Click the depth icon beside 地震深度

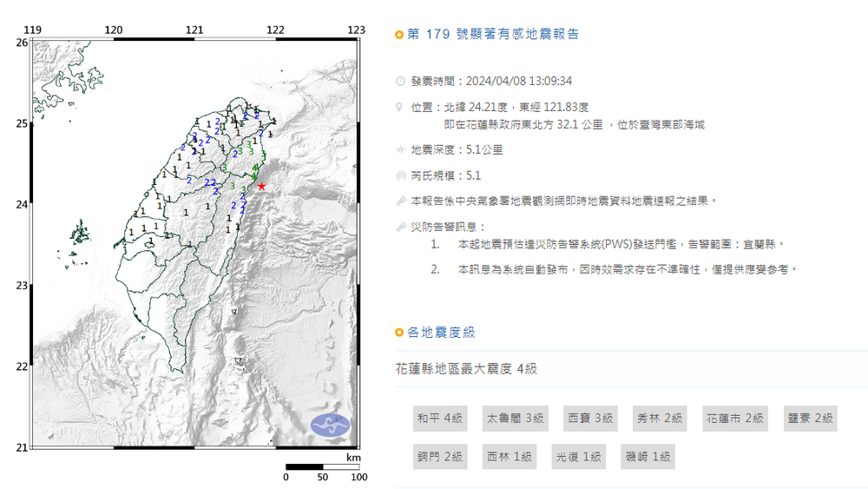point(401,149)
